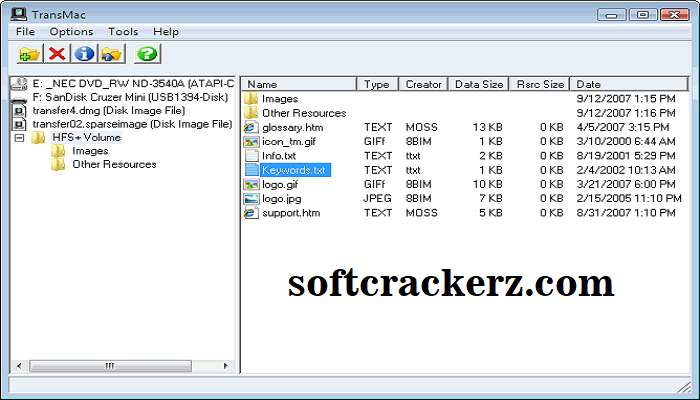Click the icon_tm.gif image file icon
The image size is (700, 400).
[x=251, y=142]
